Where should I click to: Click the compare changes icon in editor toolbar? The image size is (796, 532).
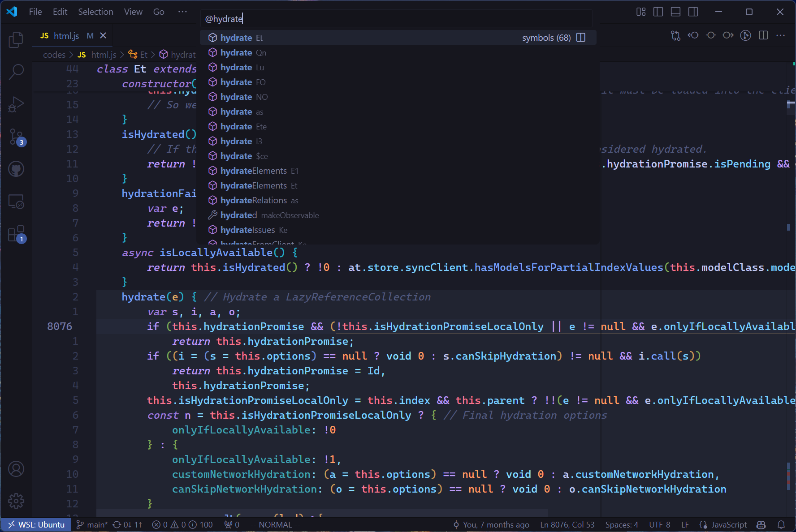coord(675,35)
